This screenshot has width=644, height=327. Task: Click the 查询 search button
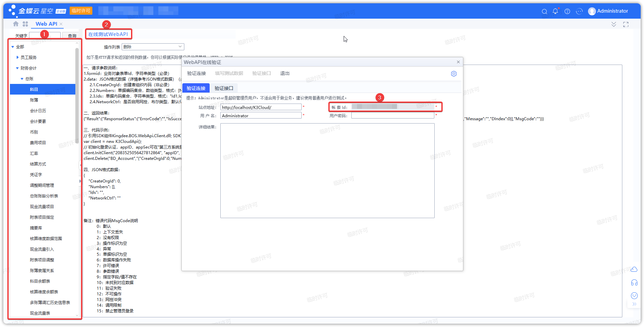(72, 36)
